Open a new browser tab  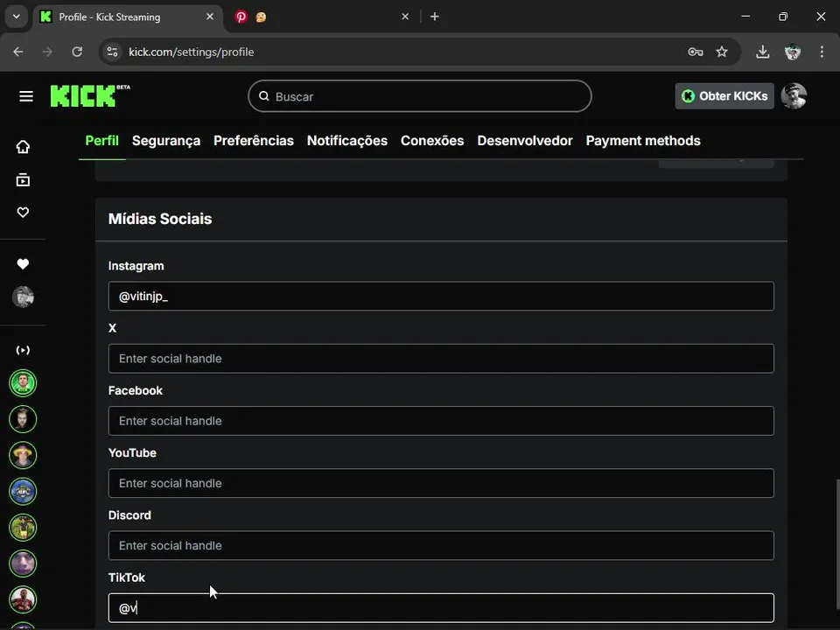click(435, 17)
